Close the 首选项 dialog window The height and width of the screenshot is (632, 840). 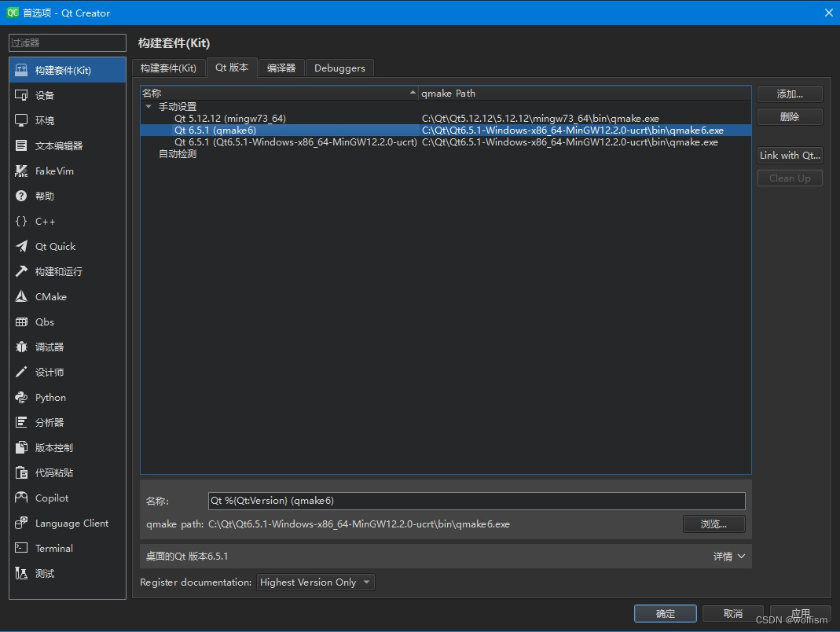click(828, 13)
